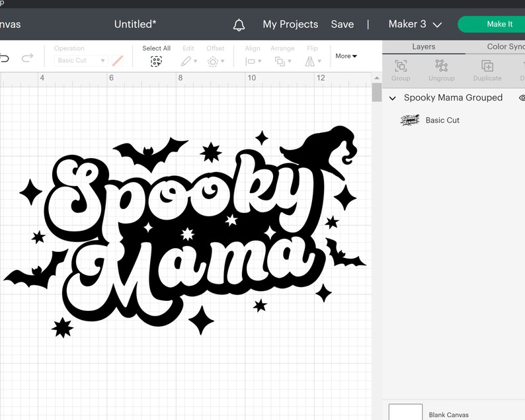Click the Group icon in Layers panel
Screen dimensions: 525x420
(x=401, y=66)
